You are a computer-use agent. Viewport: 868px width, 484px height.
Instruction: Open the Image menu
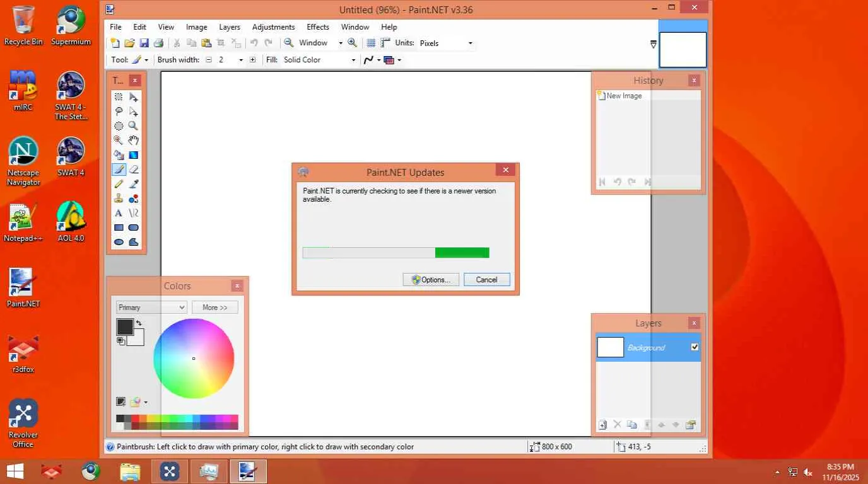196,27
